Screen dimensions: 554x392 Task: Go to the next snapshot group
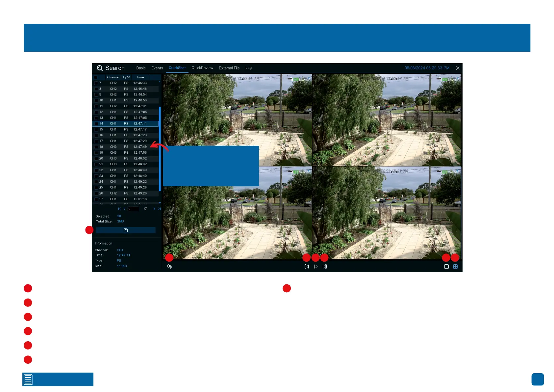click(x=325, y=267)
